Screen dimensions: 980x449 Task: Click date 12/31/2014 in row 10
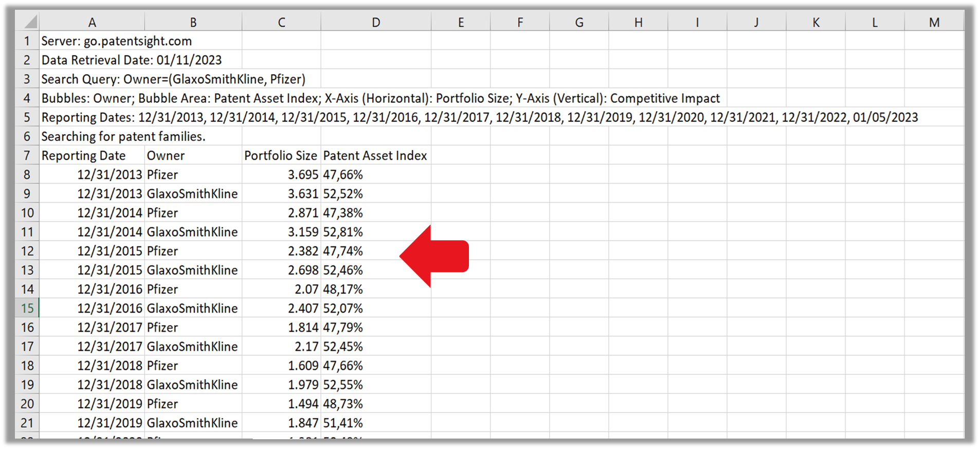(92, 212)
